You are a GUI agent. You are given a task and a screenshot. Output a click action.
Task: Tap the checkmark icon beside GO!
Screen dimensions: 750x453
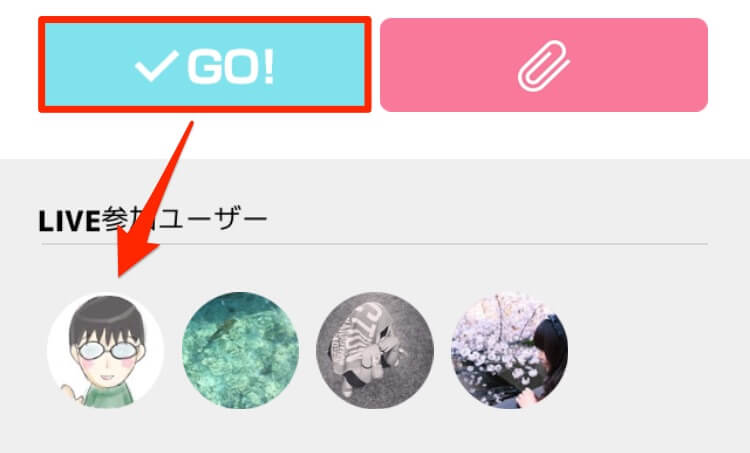click(157, 66)
